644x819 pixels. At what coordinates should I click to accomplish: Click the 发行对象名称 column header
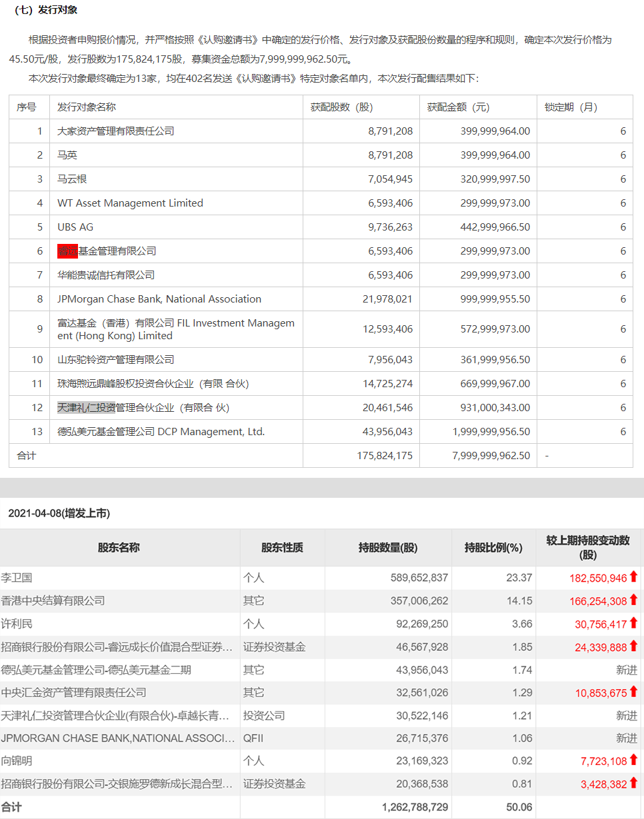[87, 107]
